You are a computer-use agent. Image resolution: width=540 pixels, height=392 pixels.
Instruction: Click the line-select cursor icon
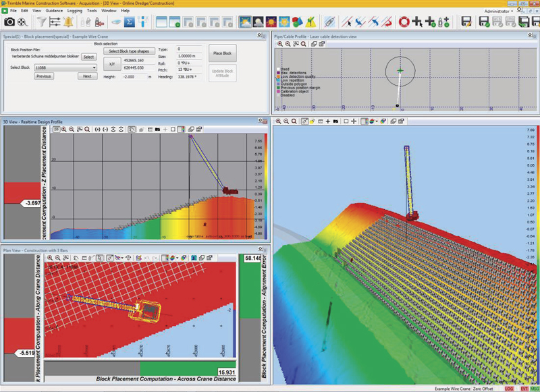[x=347, y=22]
